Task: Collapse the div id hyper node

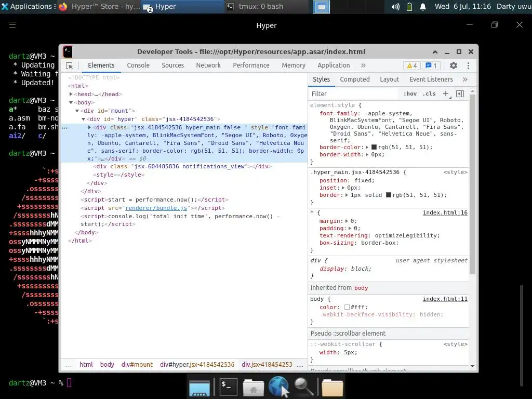Action: pyautogui.click(x=84, y=119)
